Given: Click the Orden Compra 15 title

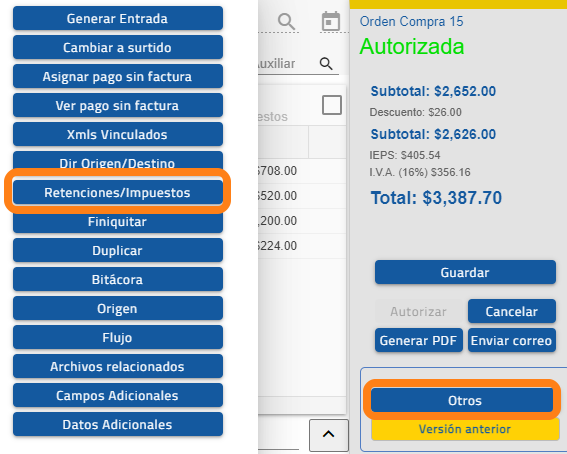Looking at the screenshot, I should coord(412,21).
